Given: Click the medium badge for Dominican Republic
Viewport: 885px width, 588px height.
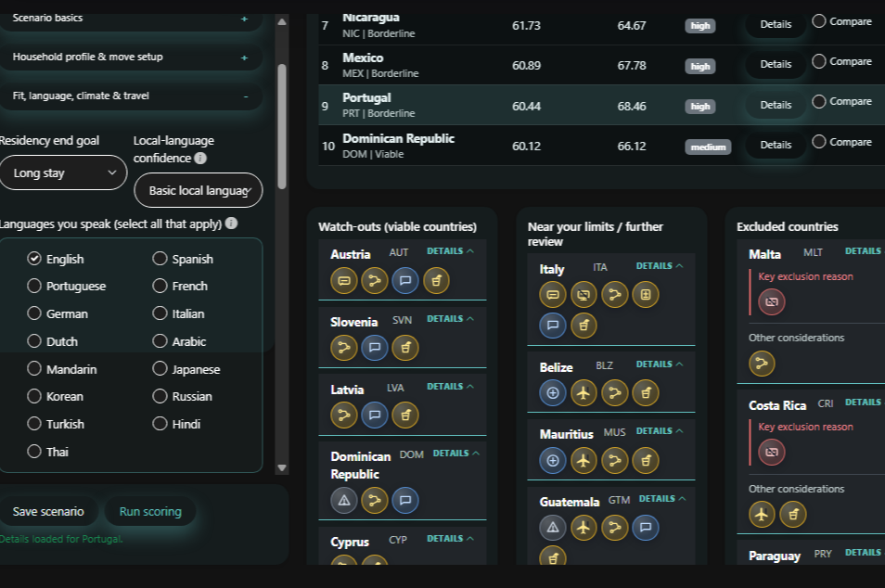Looking at the screenshot, I should coord(709,147).
